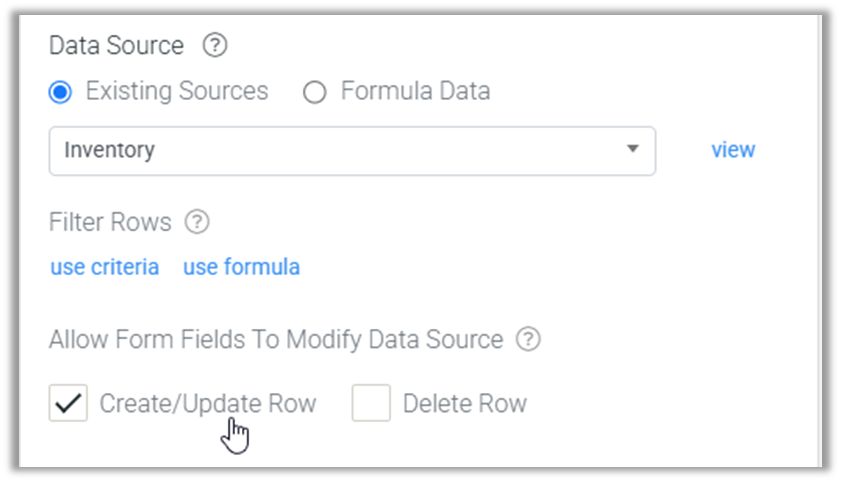Click the Data Source heading
This screenshot has width=841, height=482.
(116, 45)
